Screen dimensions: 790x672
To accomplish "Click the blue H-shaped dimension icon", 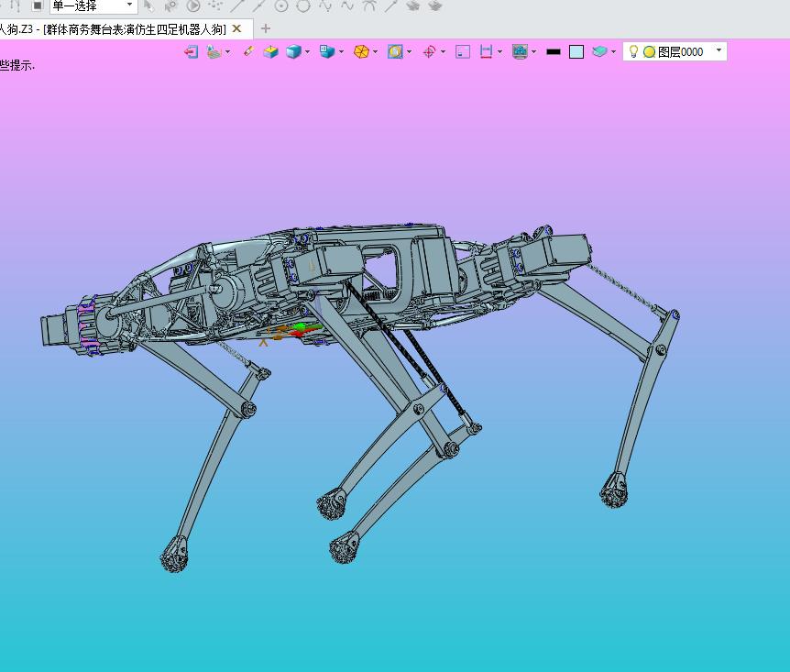I will point(487,51).
